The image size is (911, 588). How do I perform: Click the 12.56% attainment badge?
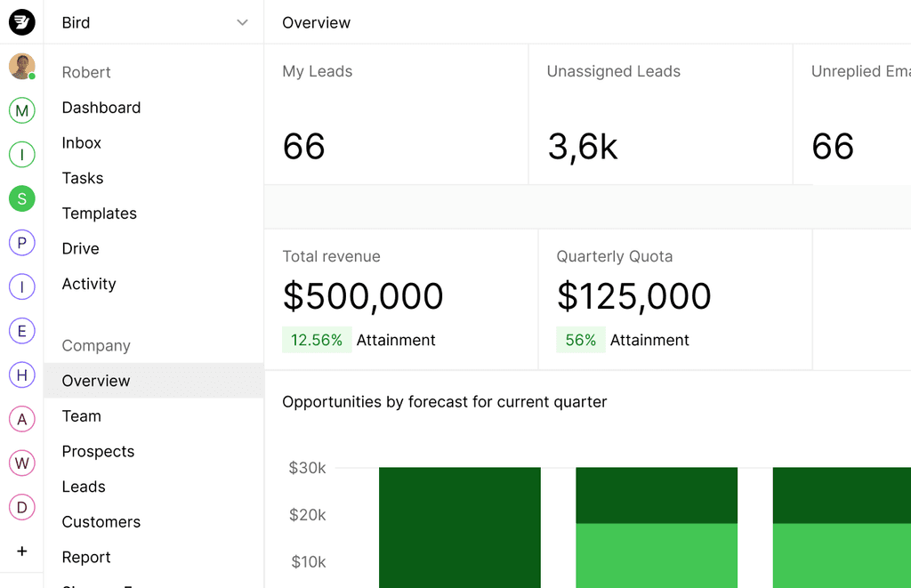(317, 340)
